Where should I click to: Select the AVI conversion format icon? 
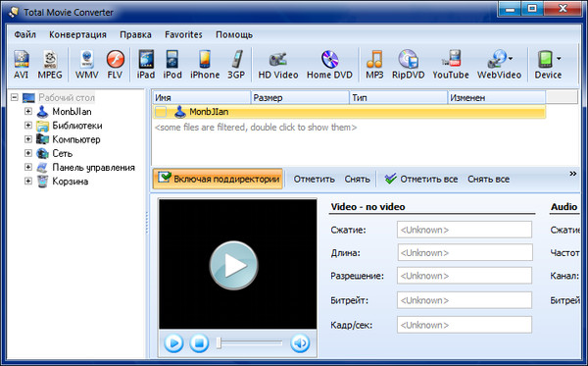pos(21,65)
